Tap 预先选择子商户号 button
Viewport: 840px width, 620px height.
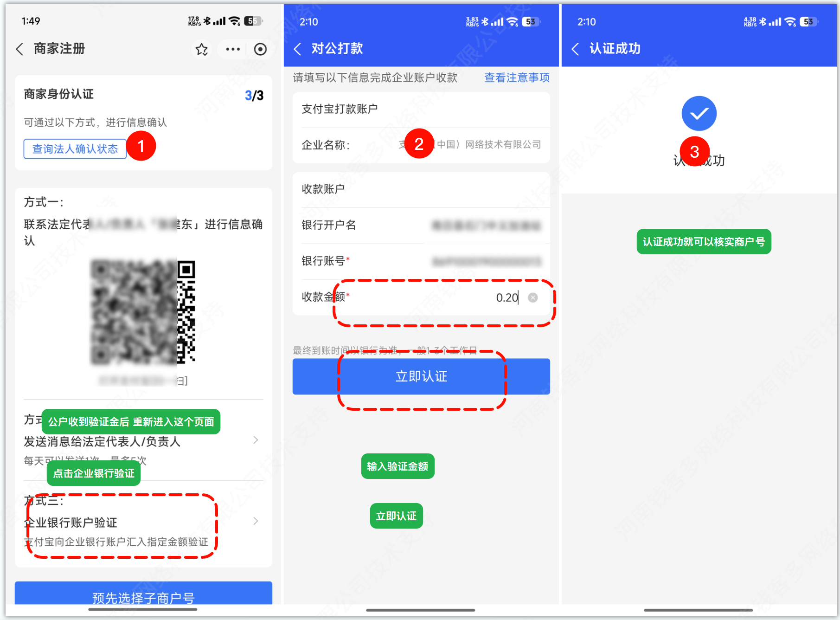point(143,595)
